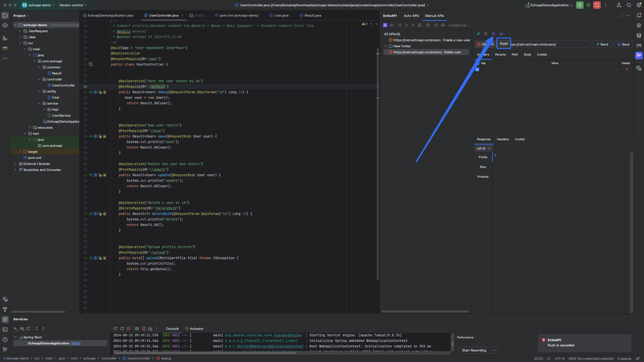This screenshot has width=644, height=362.
Task: Close the UserController.java editor tab
Action: [x=182, y=15]
